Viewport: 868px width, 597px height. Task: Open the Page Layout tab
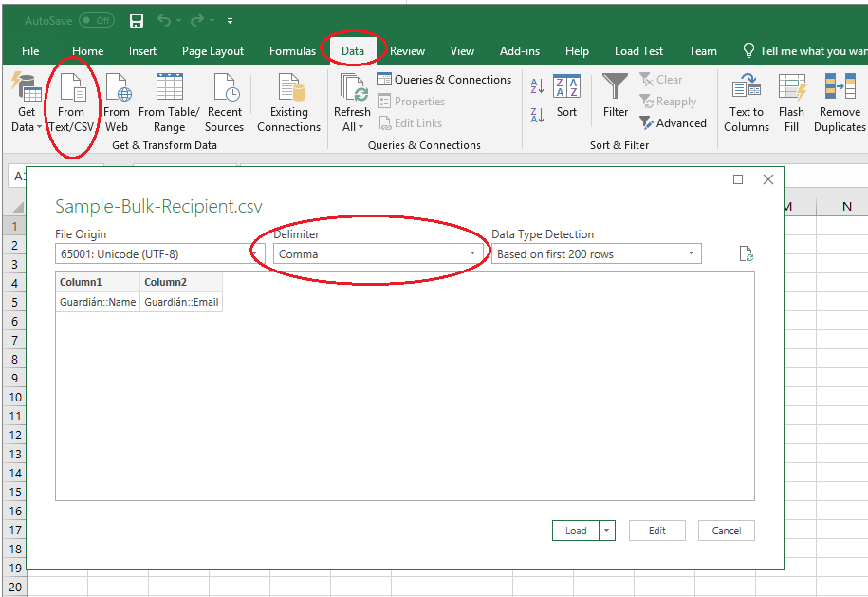212,51
